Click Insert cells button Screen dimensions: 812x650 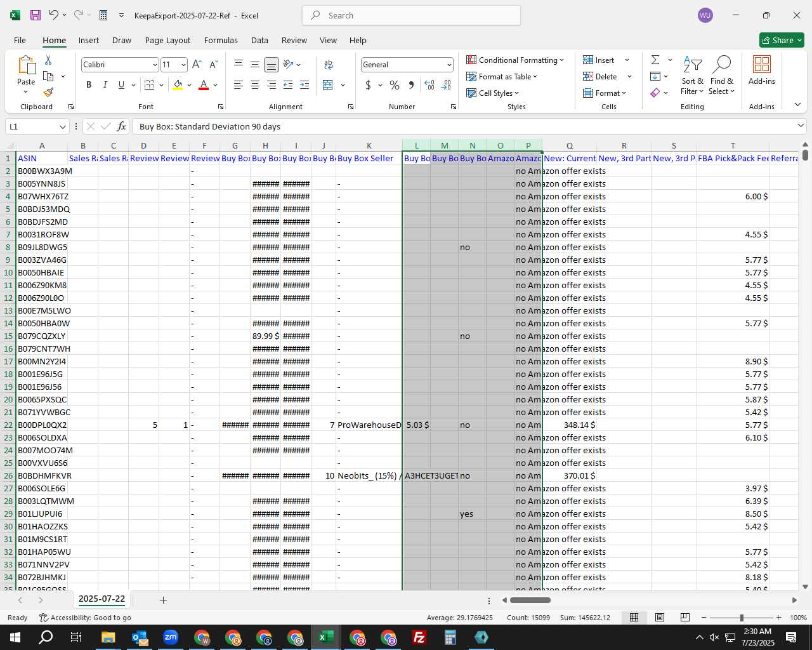(599, 60)
